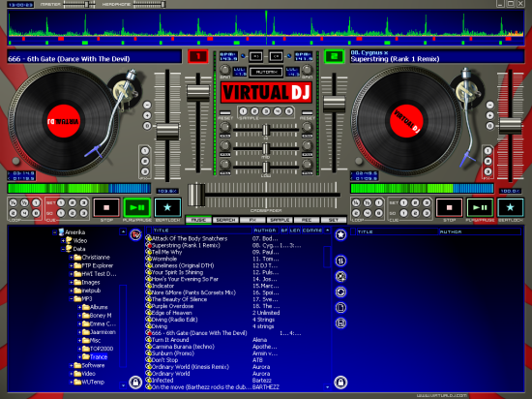Screen dimensions: 532x399
Task: Toggle Play/Pause on the left deck
Action: 136,207
